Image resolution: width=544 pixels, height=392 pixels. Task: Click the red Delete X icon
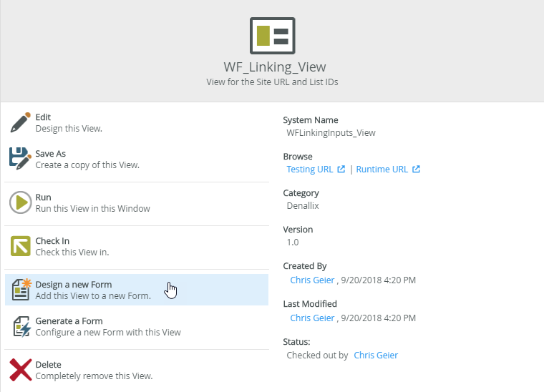pos(20,370)
